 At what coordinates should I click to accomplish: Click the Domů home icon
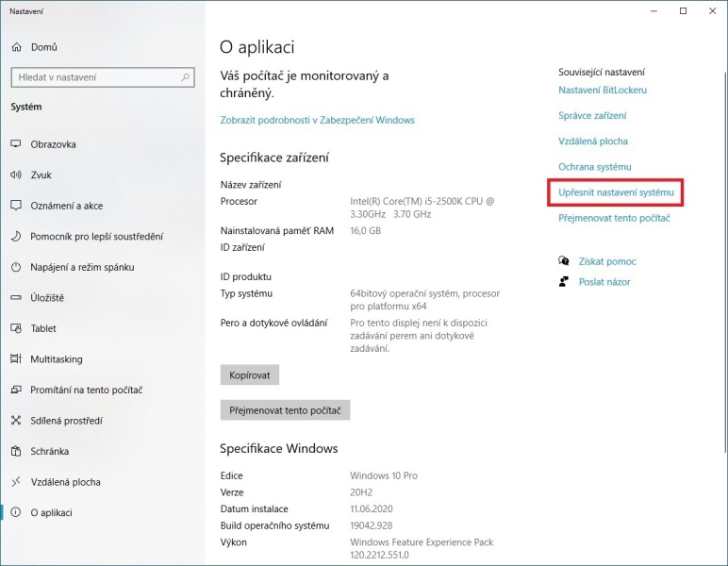pyautogui.click(x=17, y=47)
